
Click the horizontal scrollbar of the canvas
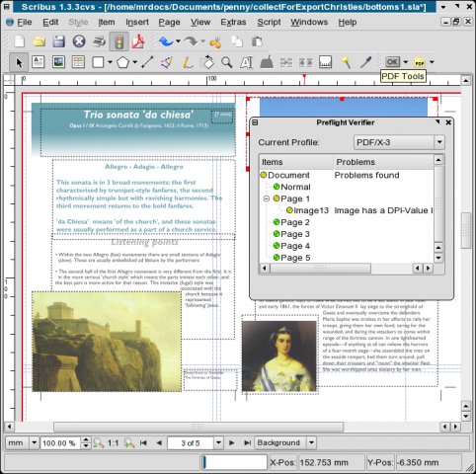(x=198, y=427)
